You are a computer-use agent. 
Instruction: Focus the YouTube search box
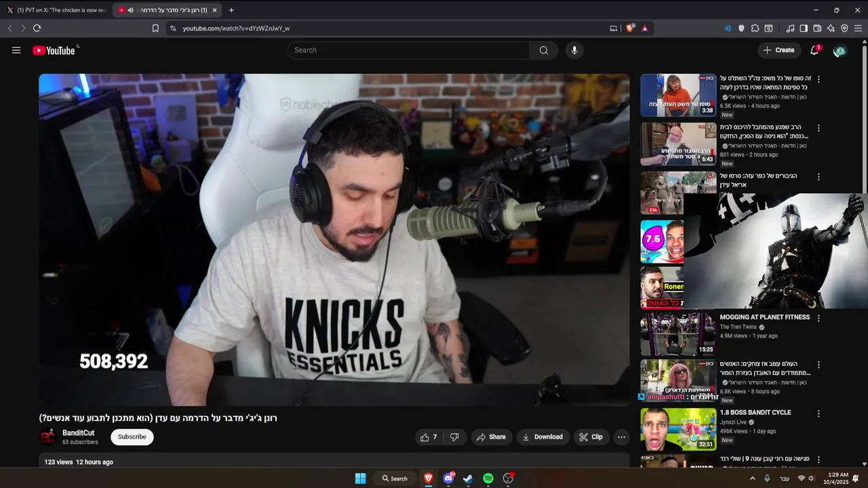(x=408, y=50)
